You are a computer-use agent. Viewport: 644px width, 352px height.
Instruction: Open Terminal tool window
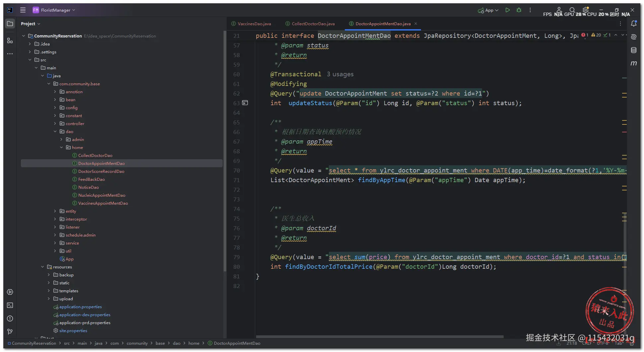click(x=10, y=305)
